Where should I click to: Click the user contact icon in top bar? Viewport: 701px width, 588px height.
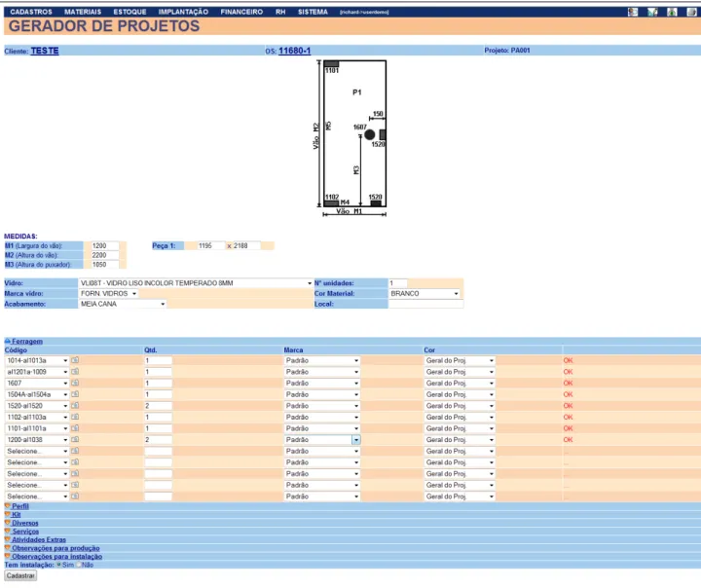tap(633, 12)
